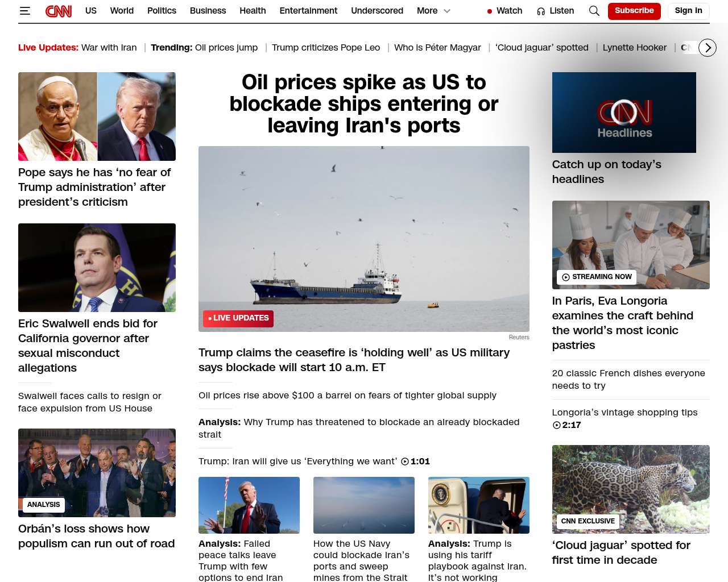Open the Underscored section

coord(377,11)
